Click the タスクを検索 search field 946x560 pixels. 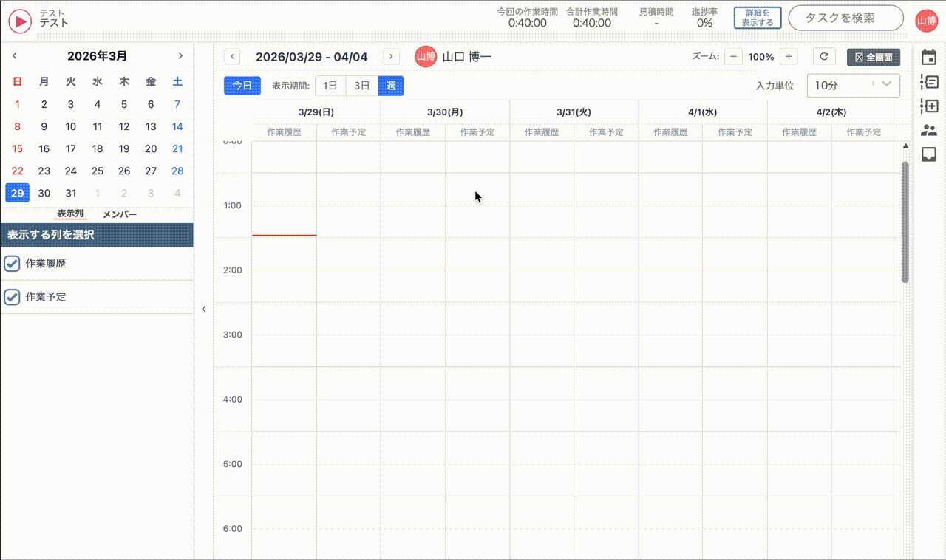845,18
